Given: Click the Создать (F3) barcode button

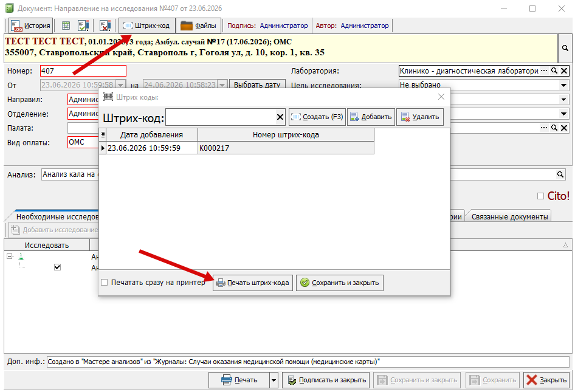Looking at the screenshot, I should pos(317,117).
